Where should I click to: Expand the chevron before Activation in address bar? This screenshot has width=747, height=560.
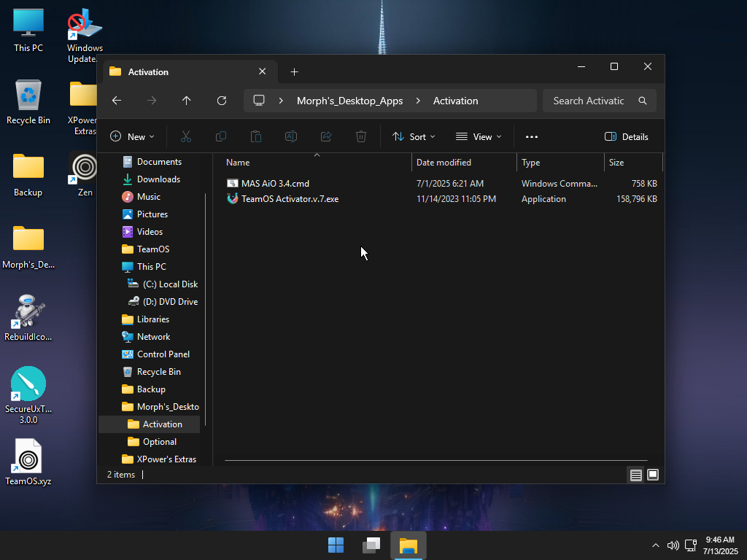[x=418, y=101]
